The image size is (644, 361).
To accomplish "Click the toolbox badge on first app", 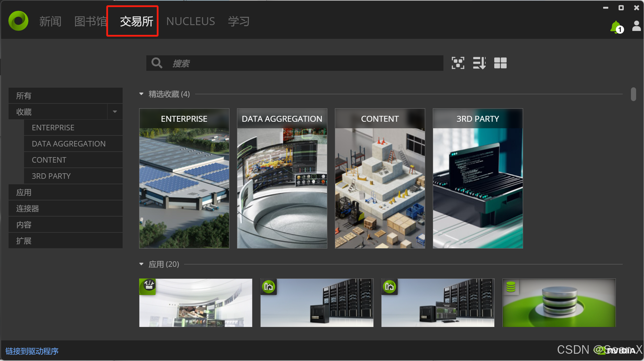I will tap(148, 286).
